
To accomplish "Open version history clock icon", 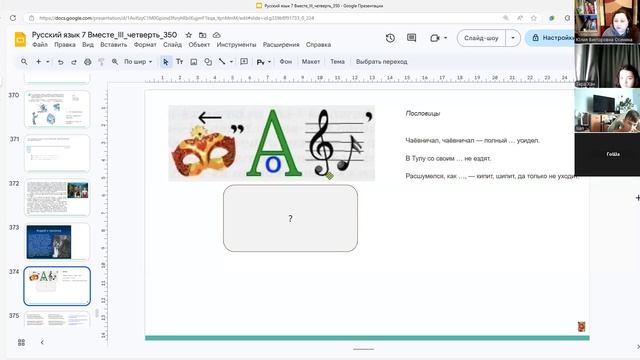I will 390,38.
